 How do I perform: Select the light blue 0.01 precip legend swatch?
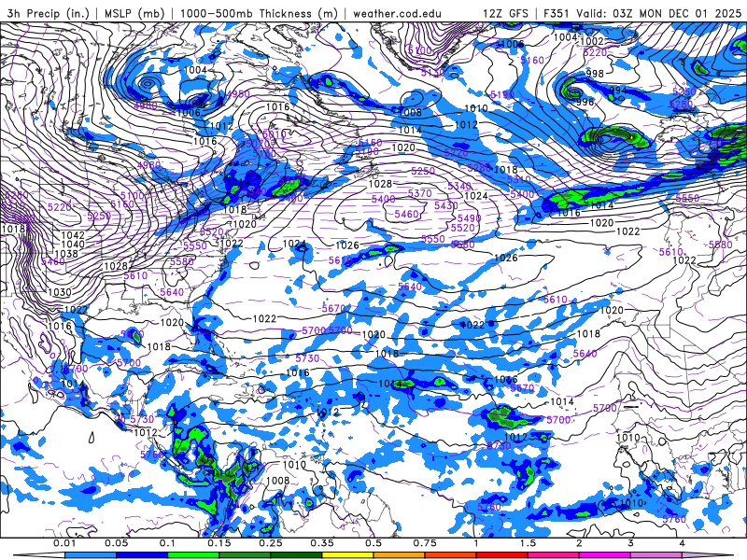coord(91,555)
